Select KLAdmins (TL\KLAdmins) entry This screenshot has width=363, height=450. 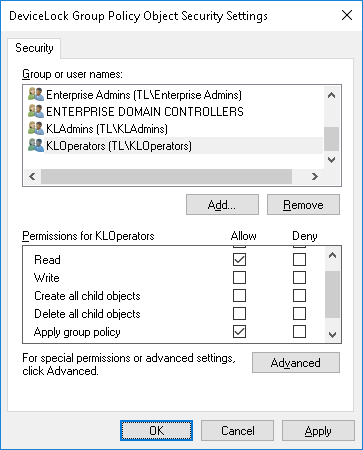pos(107,129)
